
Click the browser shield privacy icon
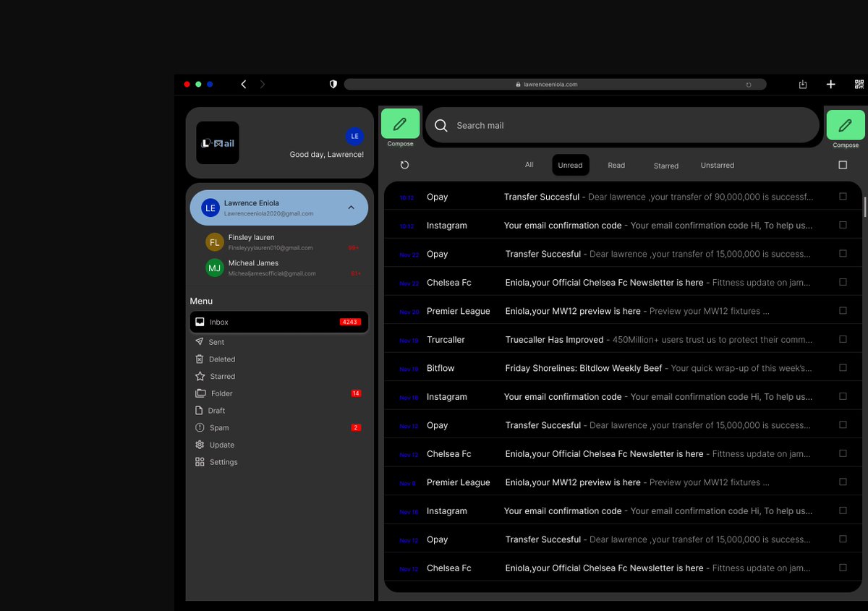[x=333, y=84]
